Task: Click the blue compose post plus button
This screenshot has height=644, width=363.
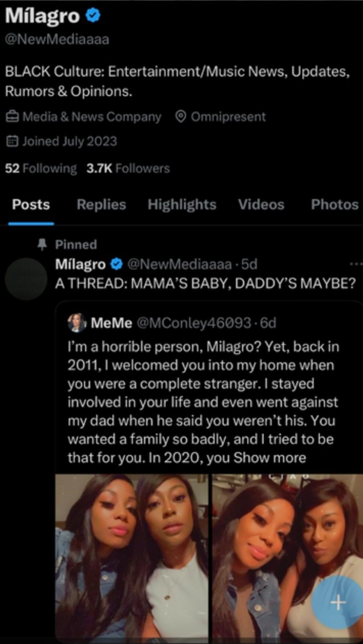Action: tap(338, 602)
